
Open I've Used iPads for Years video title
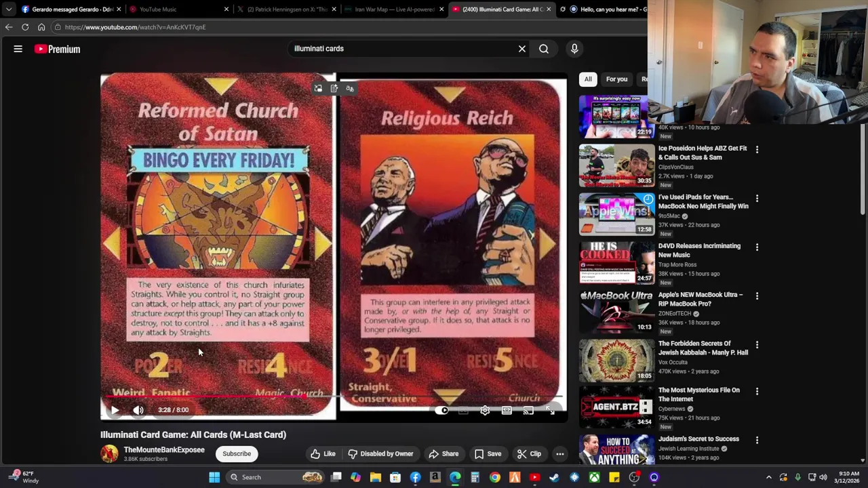coord(703,202)
